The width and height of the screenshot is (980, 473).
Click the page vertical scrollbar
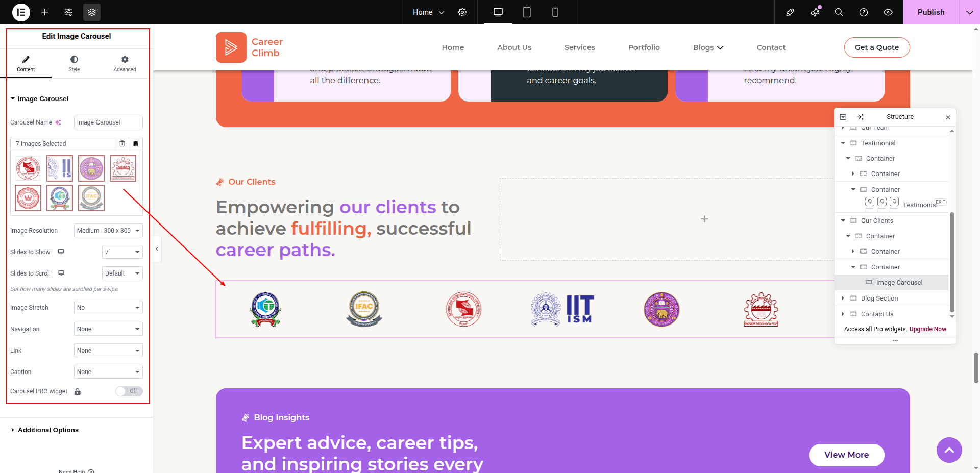976,367
